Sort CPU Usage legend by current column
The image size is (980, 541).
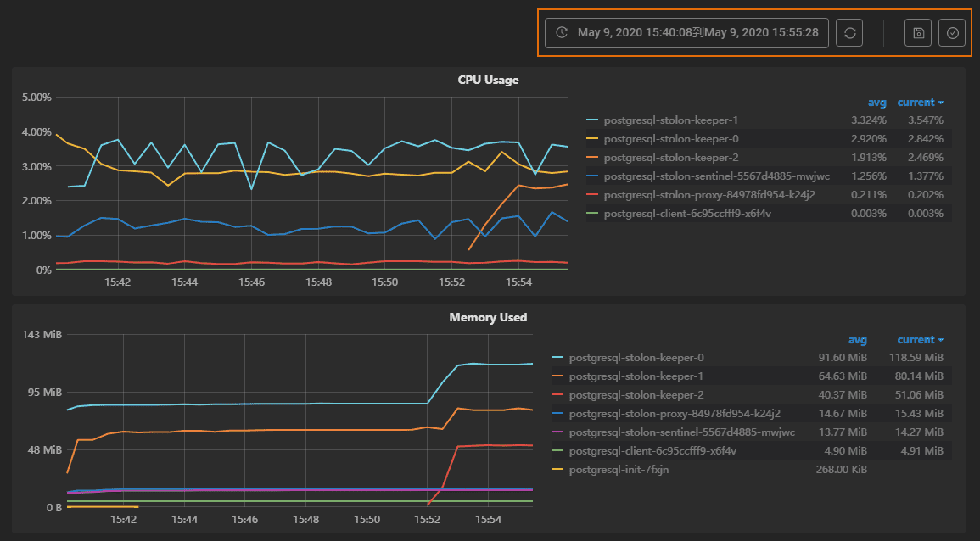pos(920,103)
